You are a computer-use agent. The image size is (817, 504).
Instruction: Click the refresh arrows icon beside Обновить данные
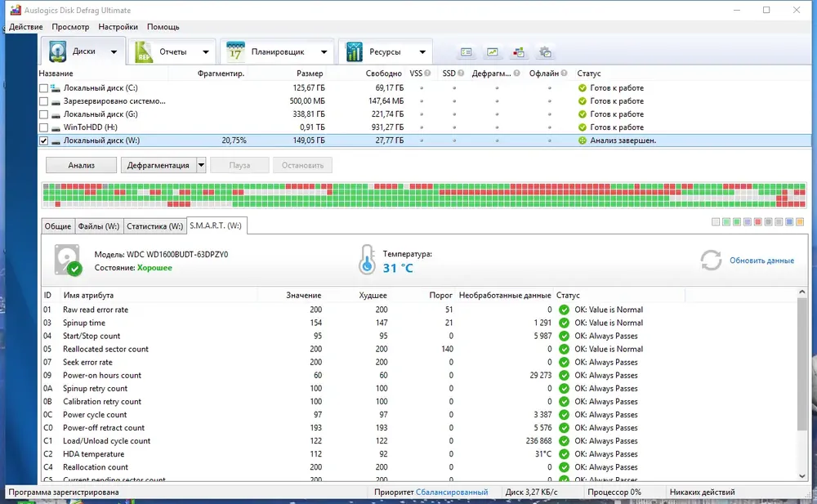pyautogui.click(x=711, y=260)
